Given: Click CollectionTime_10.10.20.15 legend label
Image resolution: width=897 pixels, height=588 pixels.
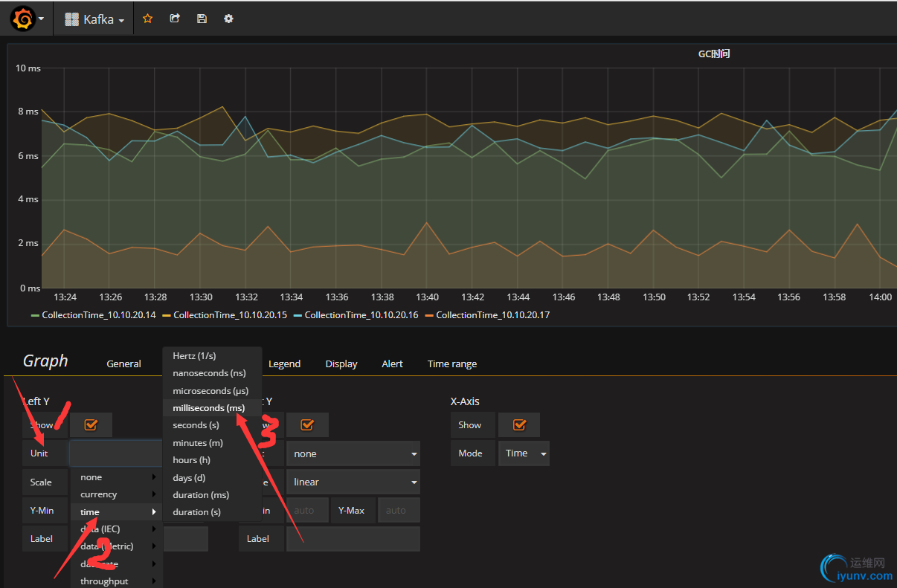Looking at the screenshot, I should pyautogui.click(x=230, y=315).
